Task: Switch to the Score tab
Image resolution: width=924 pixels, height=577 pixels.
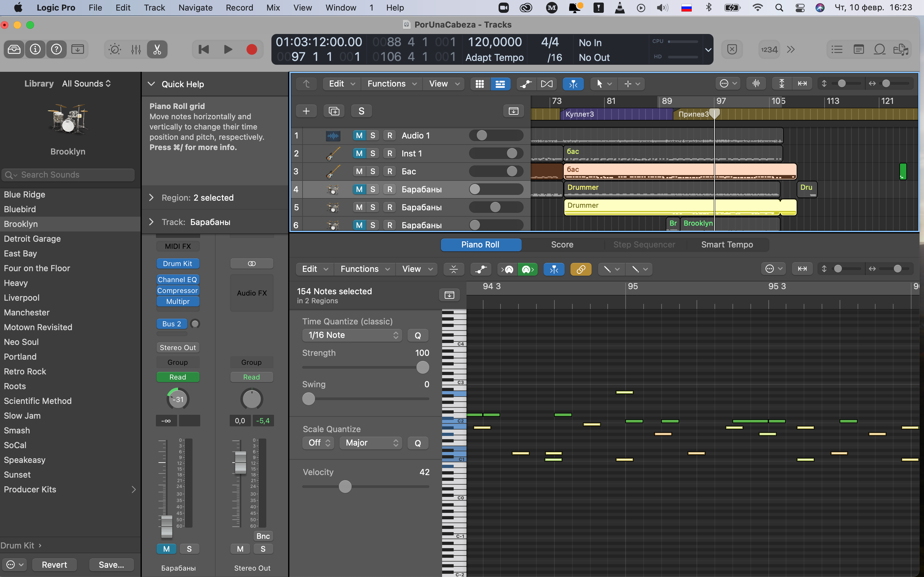Action: pyautogui.click(x=562, y=245)
